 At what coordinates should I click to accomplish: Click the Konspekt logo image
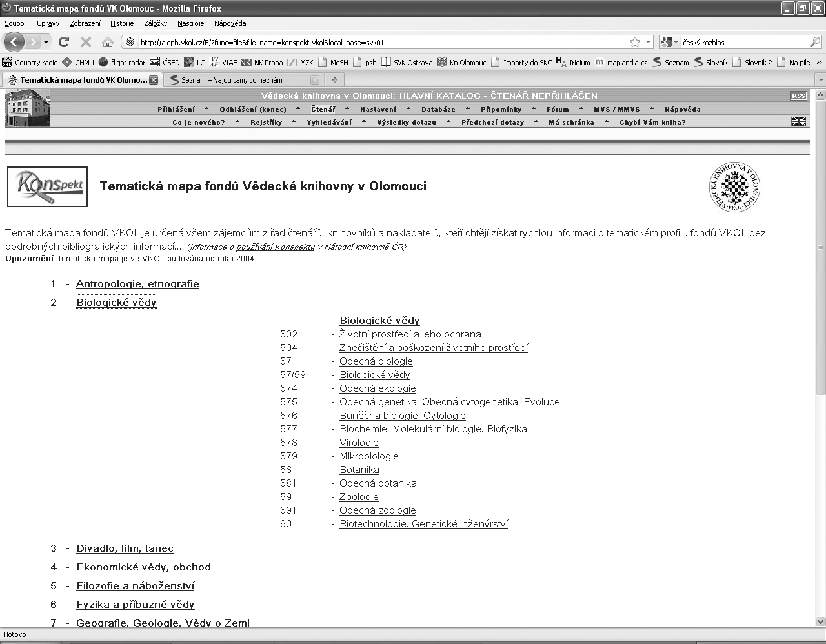(x=47, y=187)
